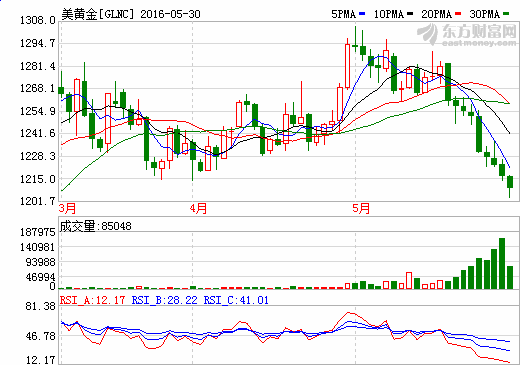This screenshot has height=365, width=520.
Task: Pick the blue 5PMA legend color mark
Action: (362, 14)
